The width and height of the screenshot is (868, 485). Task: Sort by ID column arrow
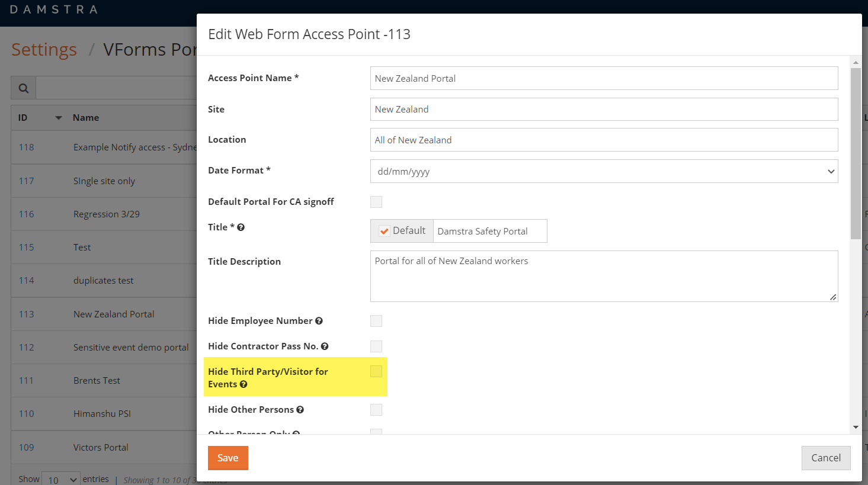tap(59, 118)
